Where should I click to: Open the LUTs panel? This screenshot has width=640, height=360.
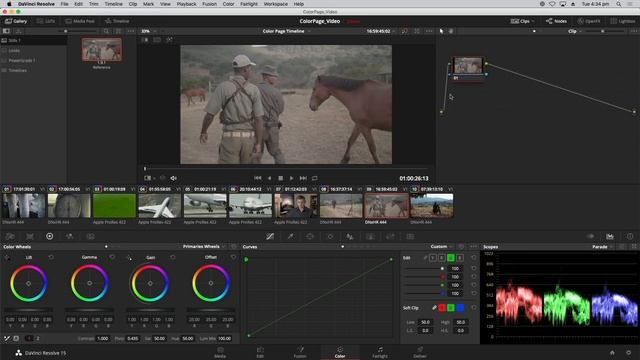[46, 21]
